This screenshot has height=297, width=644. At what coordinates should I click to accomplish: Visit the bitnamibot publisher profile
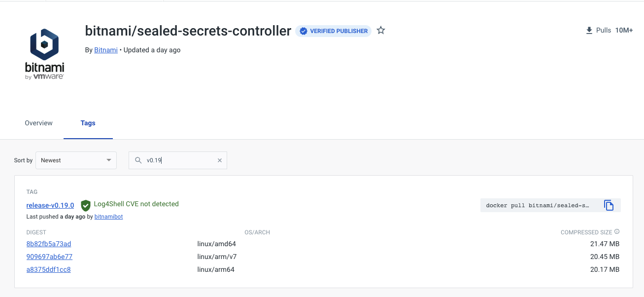point(108,216)
